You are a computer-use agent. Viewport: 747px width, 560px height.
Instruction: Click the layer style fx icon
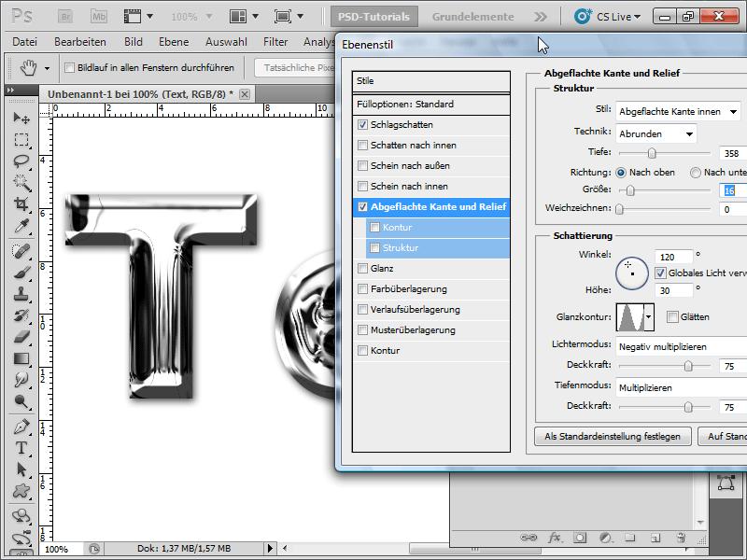[x=554, y=538]
